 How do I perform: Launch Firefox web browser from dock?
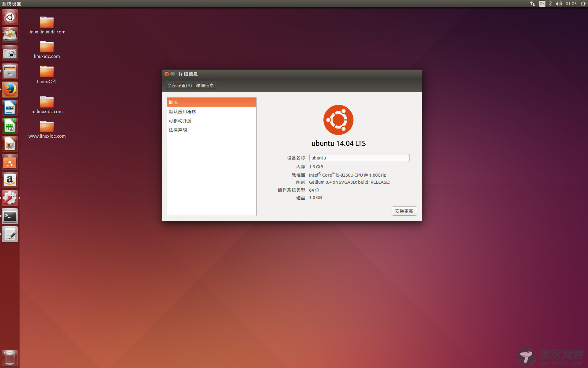point(10,90)
